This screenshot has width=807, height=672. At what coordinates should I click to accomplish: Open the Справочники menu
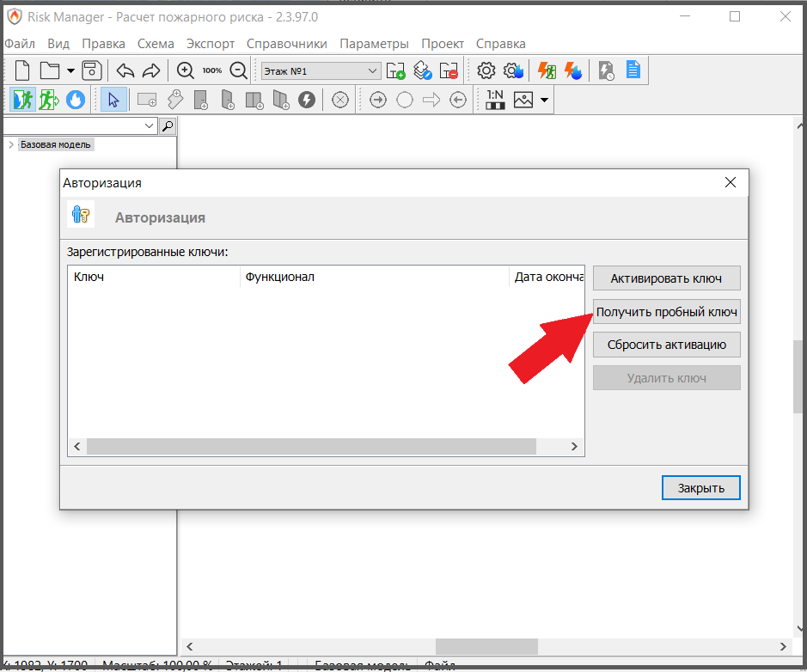(x=287, y=44)
